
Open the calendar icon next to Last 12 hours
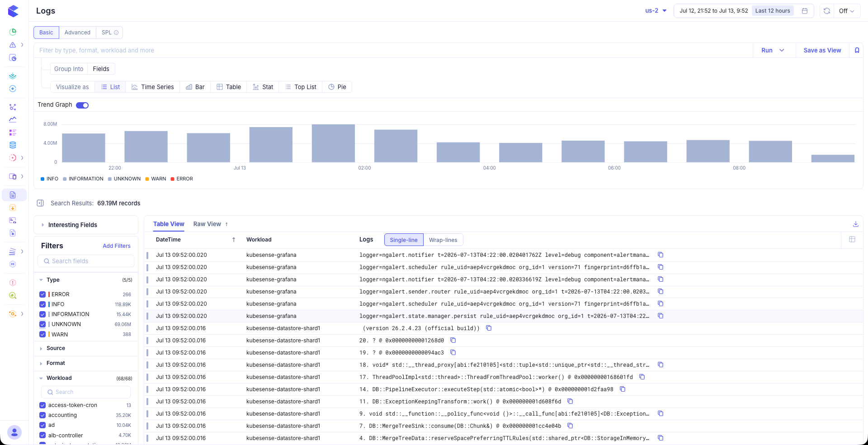805,11
